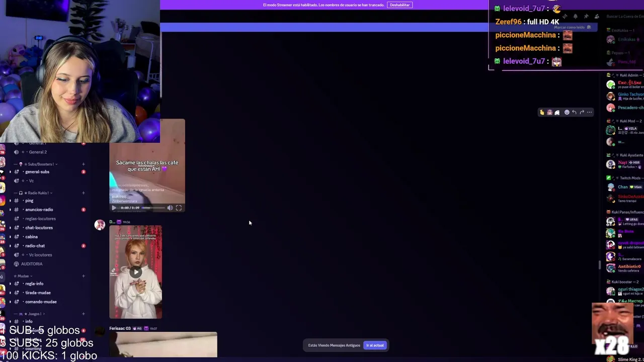Open the comando-mudae channel
The height and width of the screenshot is (362, 644).
tap(41, 302)
